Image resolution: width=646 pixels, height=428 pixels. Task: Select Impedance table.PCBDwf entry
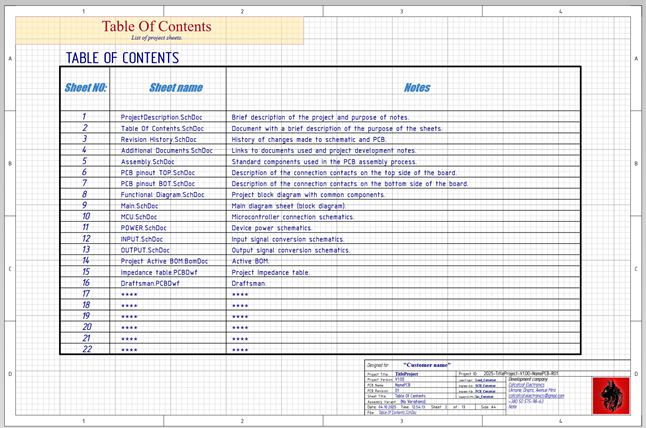(159, 271)
